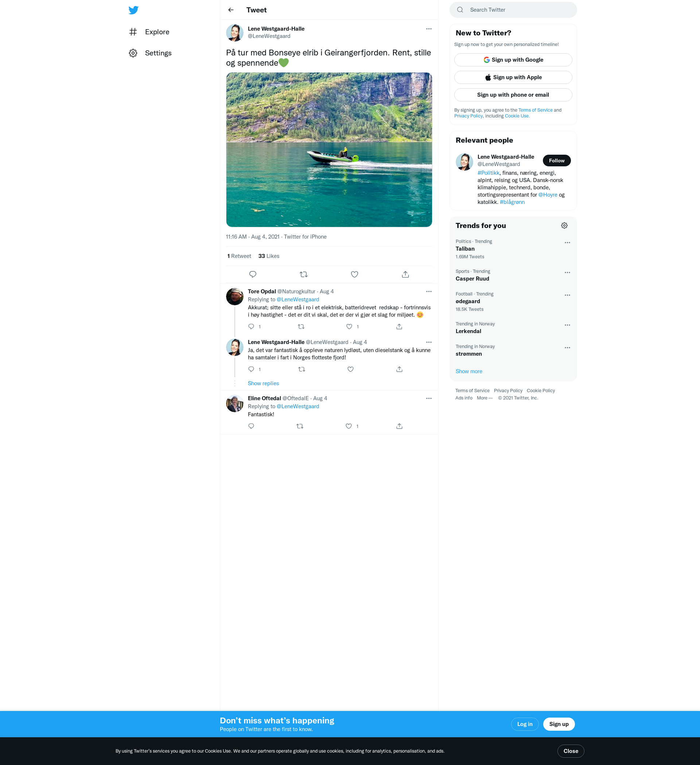The height and width of the screenshot is (765, 700).
Task: Sign up with Apple
Action: (513, 77)
